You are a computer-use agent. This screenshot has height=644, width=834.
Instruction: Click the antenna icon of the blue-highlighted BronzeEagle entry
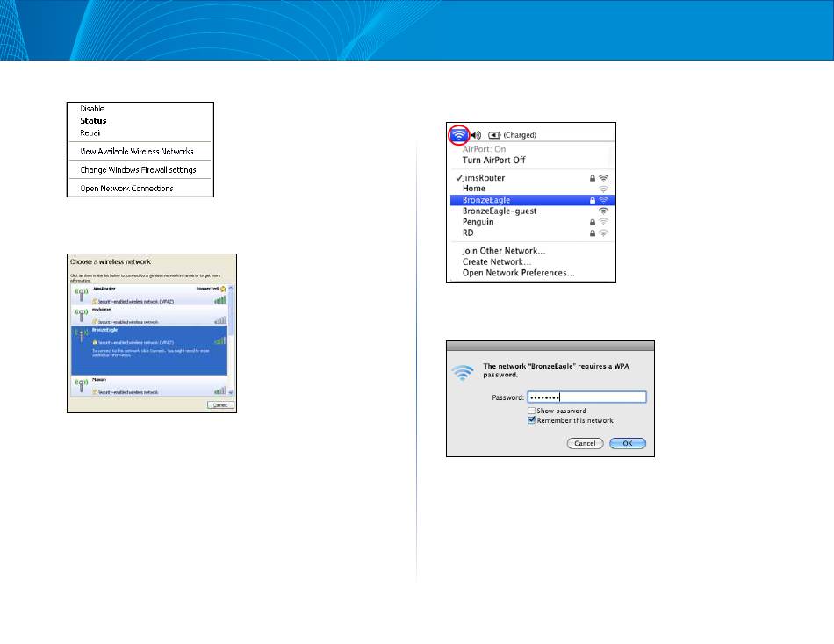click(81, 336)
